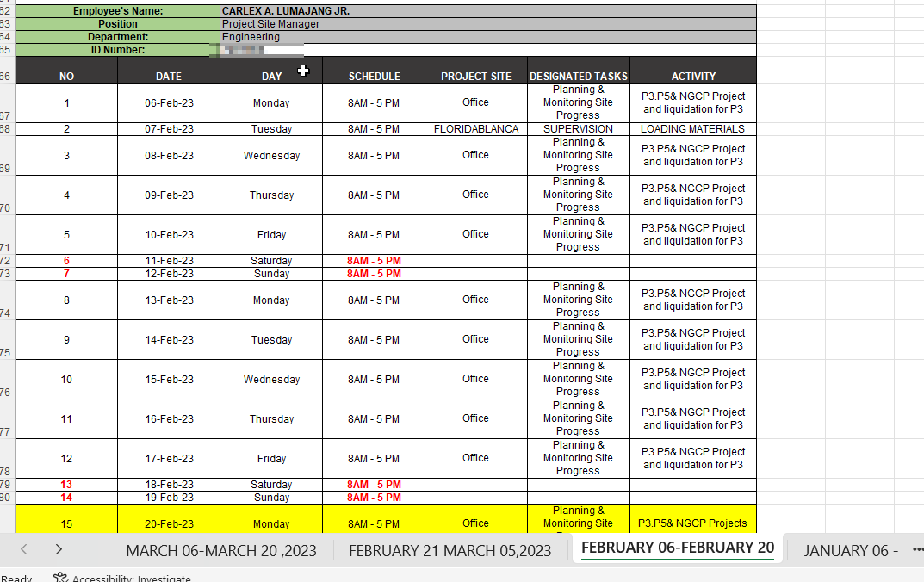Image resolution: width=924 pixels, height=582 pixels.
Task: Select row header 66
Action: pyautogui.click(x=6, y=70)
